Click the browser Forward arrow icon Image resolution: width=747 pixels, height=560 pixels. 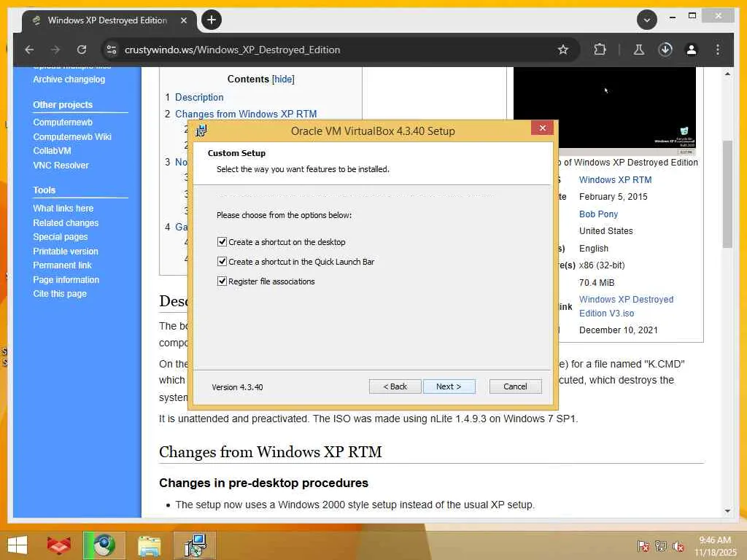(55, 50)
